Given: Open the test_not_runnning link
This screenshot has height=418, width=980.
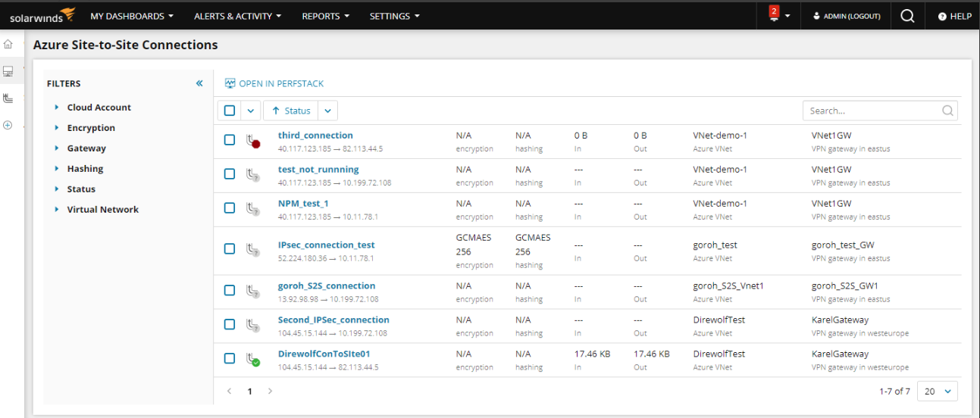Looking at the screenshot, I should point(318,170).
